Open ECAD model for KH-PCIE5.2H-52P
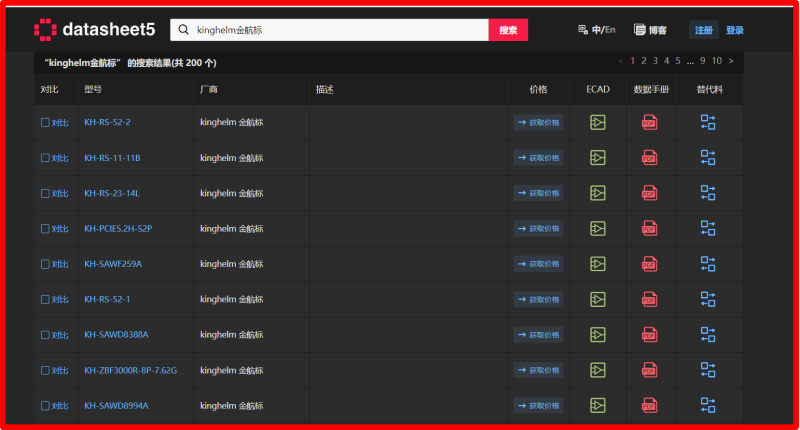The width and height of the screenshot is (800, 430). [597, 229]
